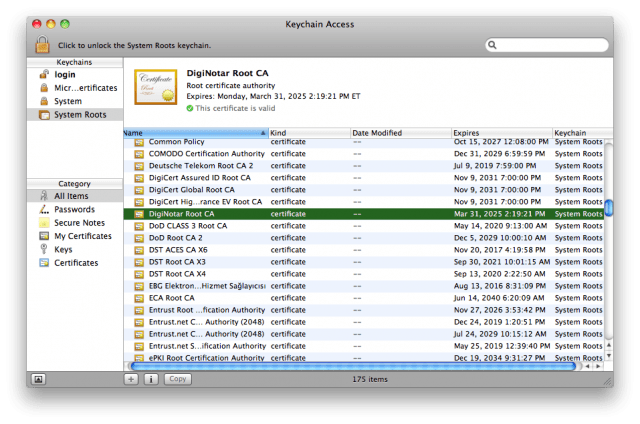Screen dimensions: 640x424
Task: Click expiry date Mar 31, 2025 2:19:21 PM
Action: (500, 214)
